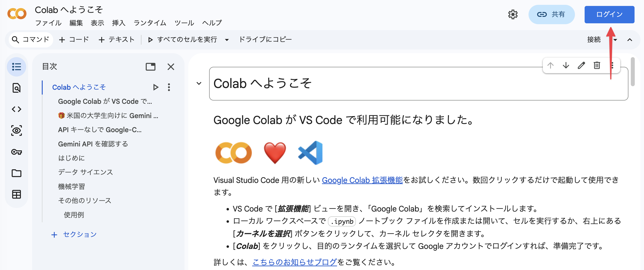This screenshot has height=270, width=644.
Task: Open the runtime options next to すべてのセルを実行
Action: pyautogui.click(x=227, y=40)
